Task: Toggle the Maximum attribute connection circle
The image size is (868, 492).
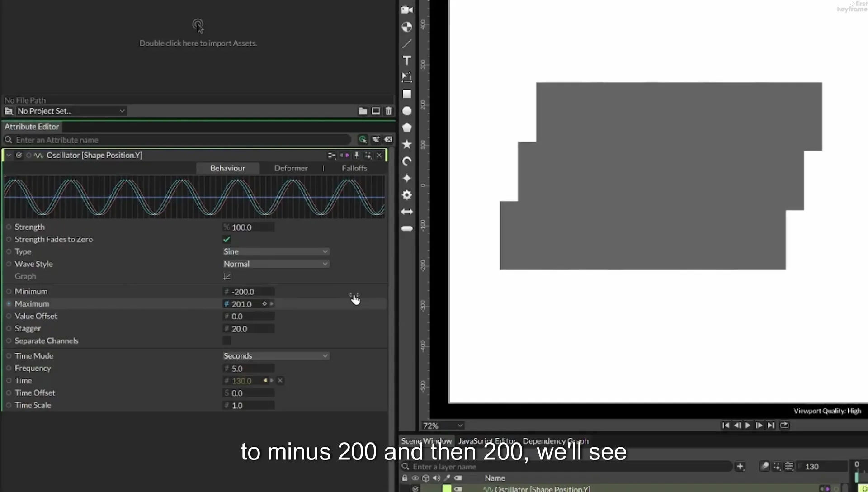Action: click(9, 304)
